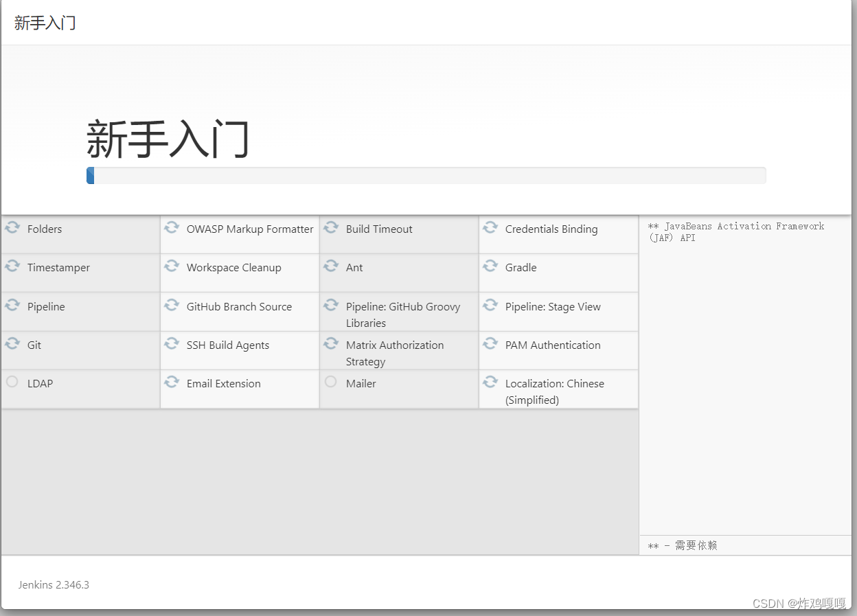Click the sync icon beside Pipeline: GitHub Groovy Libraries

[x=331, y=305]
